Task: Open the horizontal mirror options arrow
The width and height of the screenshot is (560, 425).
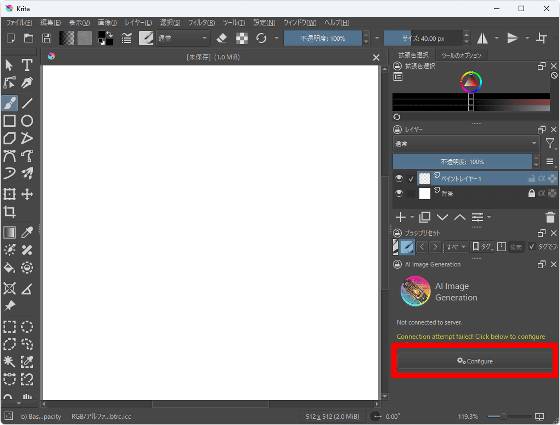Action: pos(497,38)
